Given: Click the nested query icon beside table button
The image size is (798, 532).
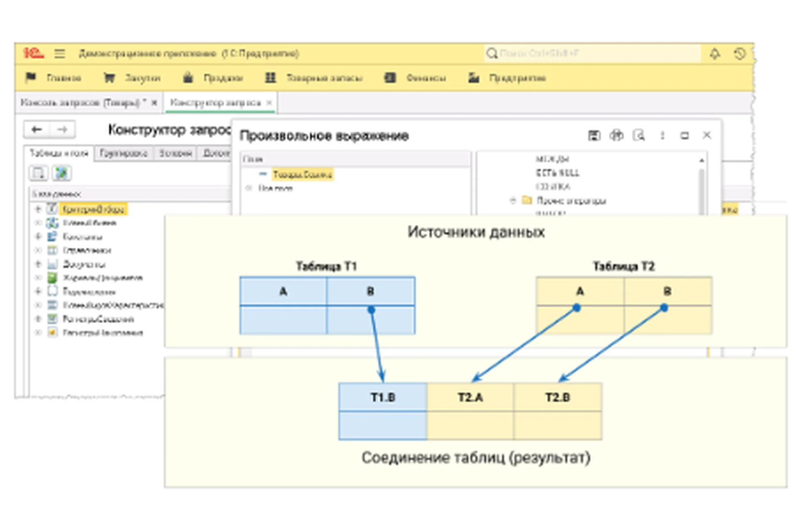Looking at the screenshot, I should point(62,173).
